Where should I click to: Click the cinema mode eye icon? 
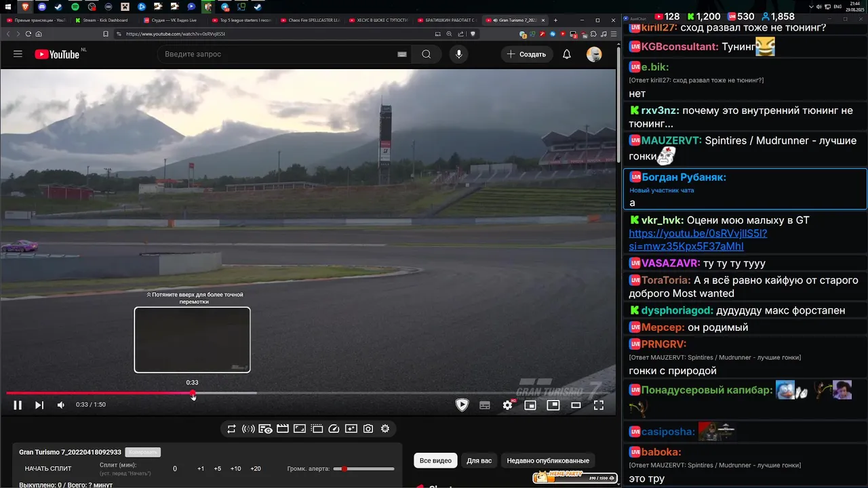[265, 428]
